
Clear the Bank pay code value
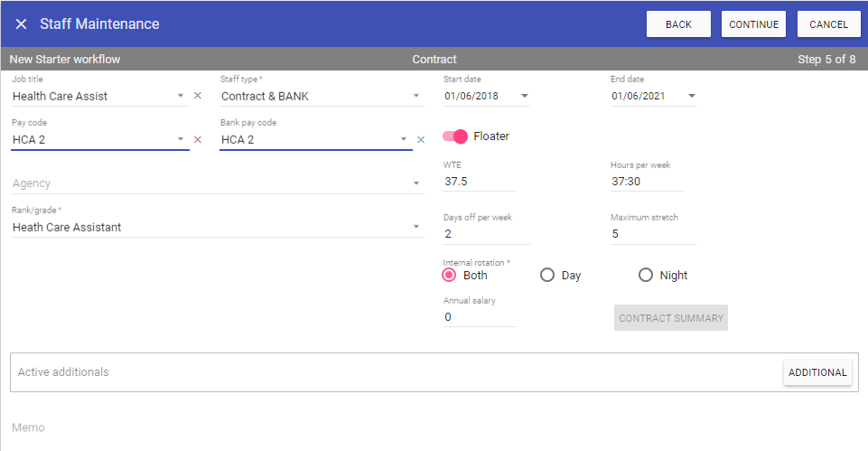tap(420, 140)
